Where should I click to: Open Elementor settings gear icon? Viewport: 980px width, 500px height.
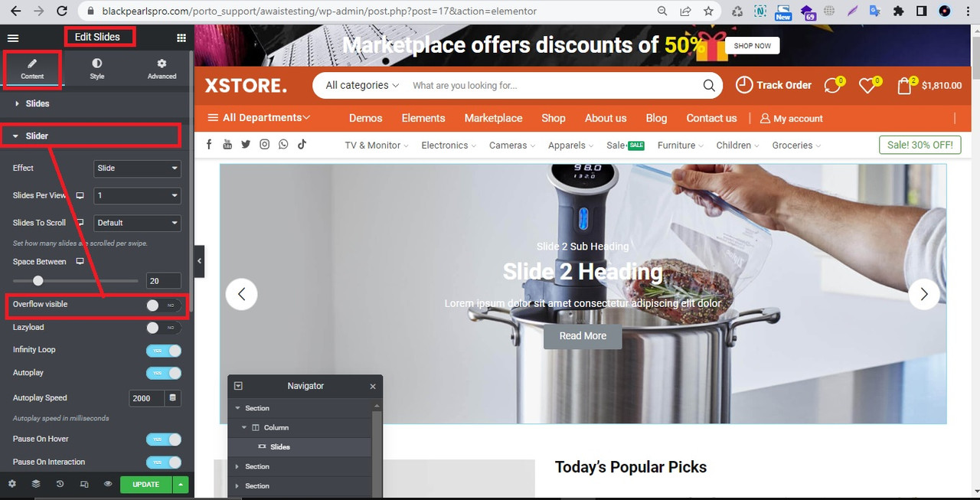point(11,484)
